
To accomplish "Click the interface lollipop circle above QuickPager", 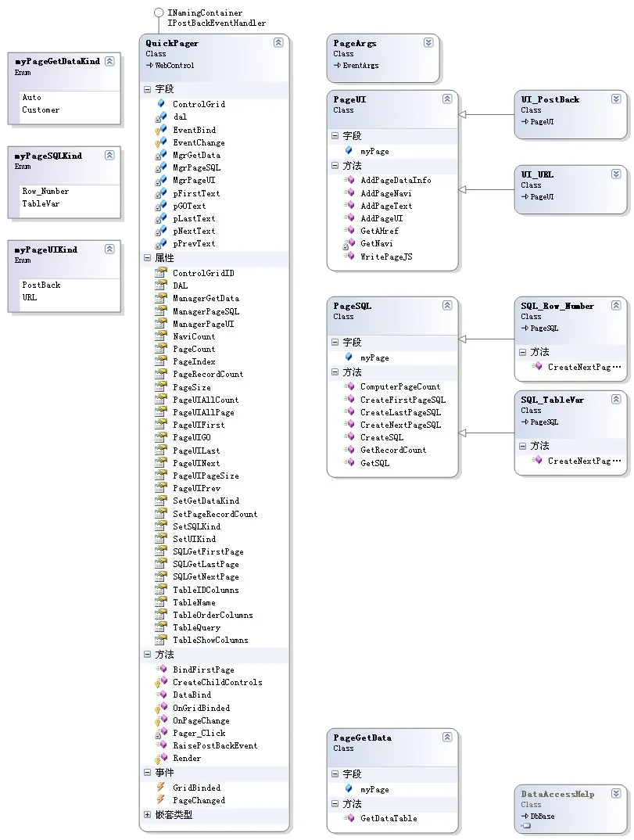I will (159, 13).
